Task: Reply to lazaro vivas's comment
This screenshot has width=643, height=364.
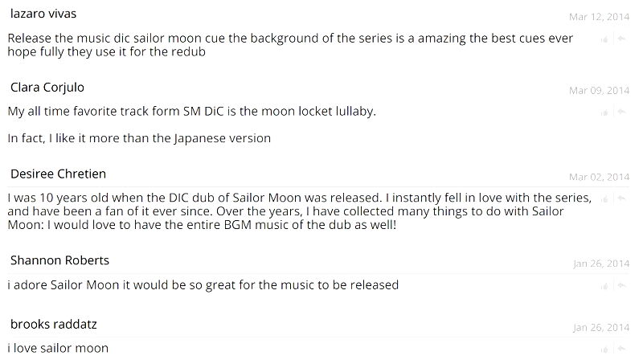Action: click(621, 39)
